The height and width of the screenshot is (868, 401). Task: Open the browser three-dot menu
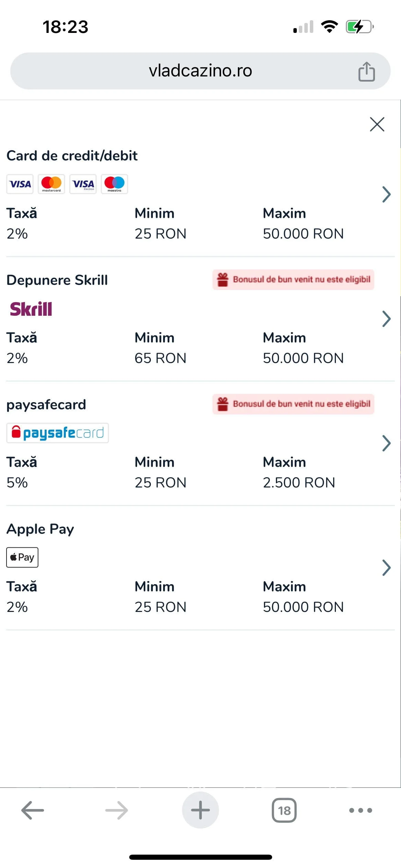[x=360, y=810]
